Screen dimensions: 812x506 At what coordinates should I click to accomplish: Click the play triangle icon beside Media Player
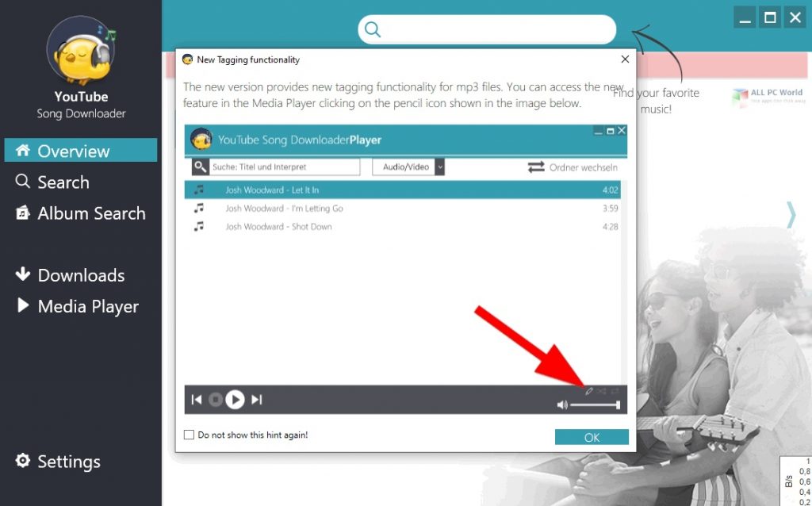[x=23, y=305]
